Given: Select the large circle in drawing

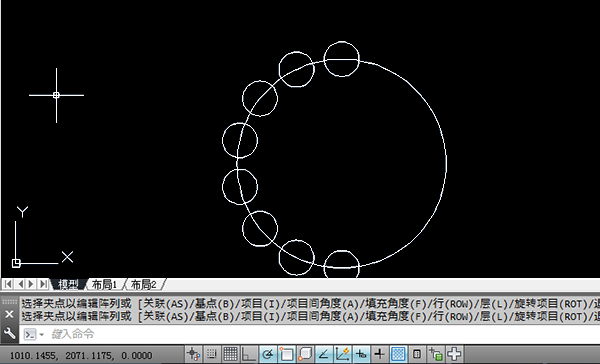Looking at the screenshot, I should [446, 164].
